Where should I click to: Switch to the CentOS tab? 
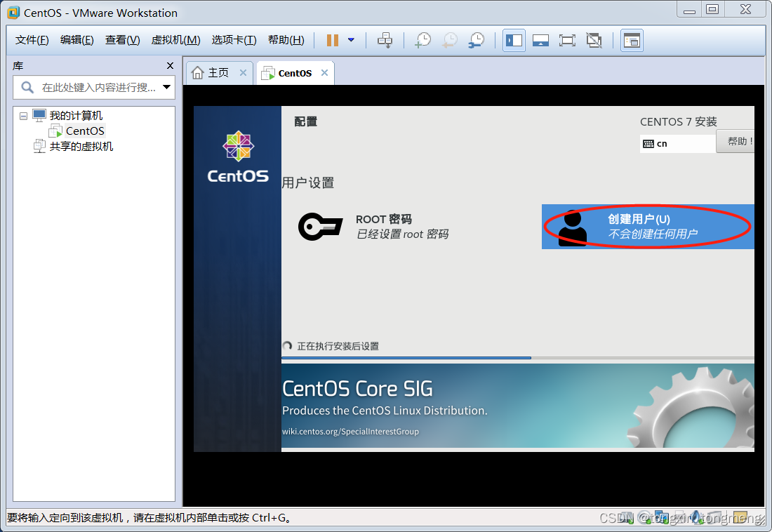tap(295, 74)
